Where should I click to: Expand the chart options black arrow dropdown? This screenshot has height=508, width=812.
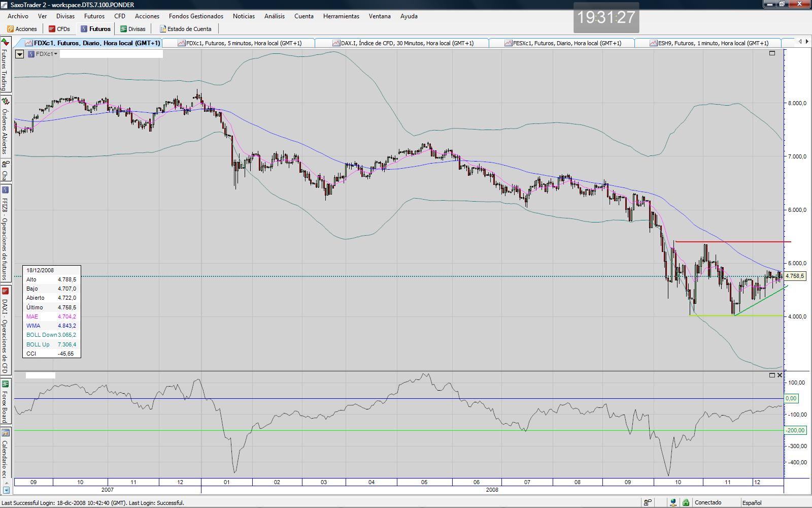[20, 54]
